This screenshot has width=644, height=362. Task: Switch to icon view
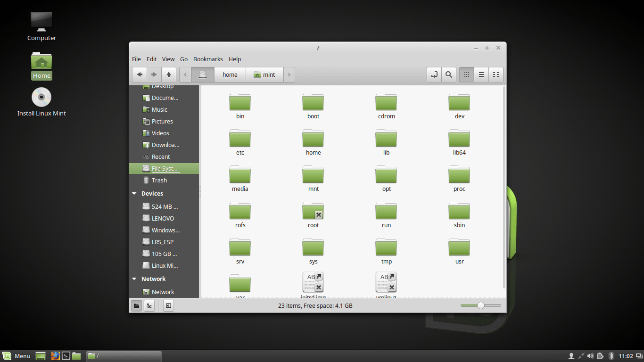pyautogui.click(x=467, y=74)
